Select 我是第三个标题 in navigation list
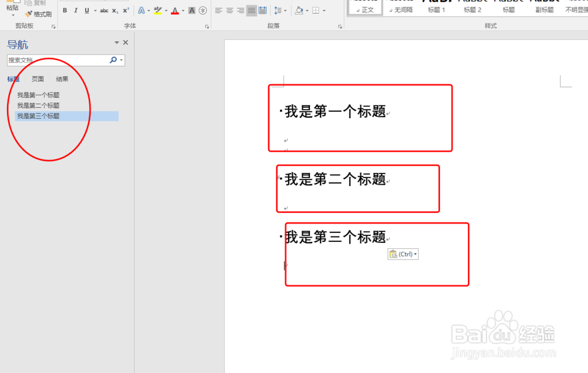 (67, 116)
